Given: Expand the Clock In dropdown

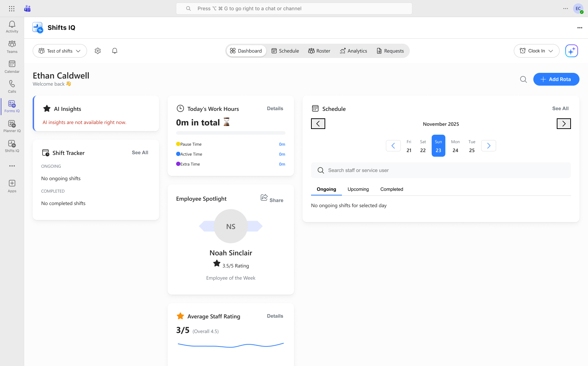Looking at the screenshot, I should coord(537,51).
